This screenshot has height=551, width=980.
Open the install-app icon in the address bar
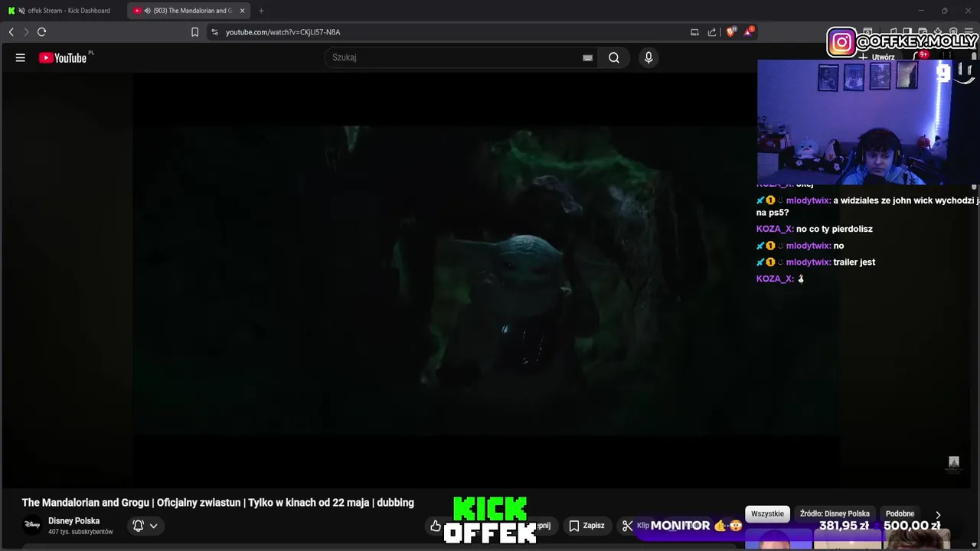694,32
